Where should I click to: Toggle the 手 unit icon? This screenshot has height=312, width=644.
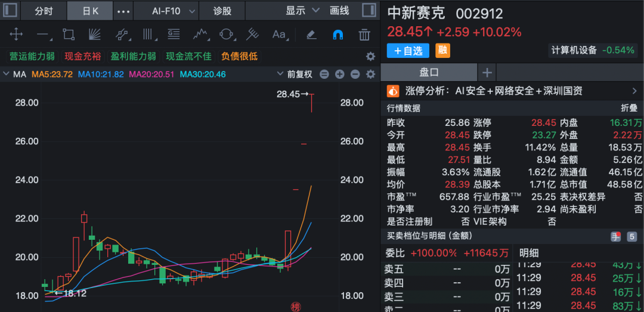(615, 236)
